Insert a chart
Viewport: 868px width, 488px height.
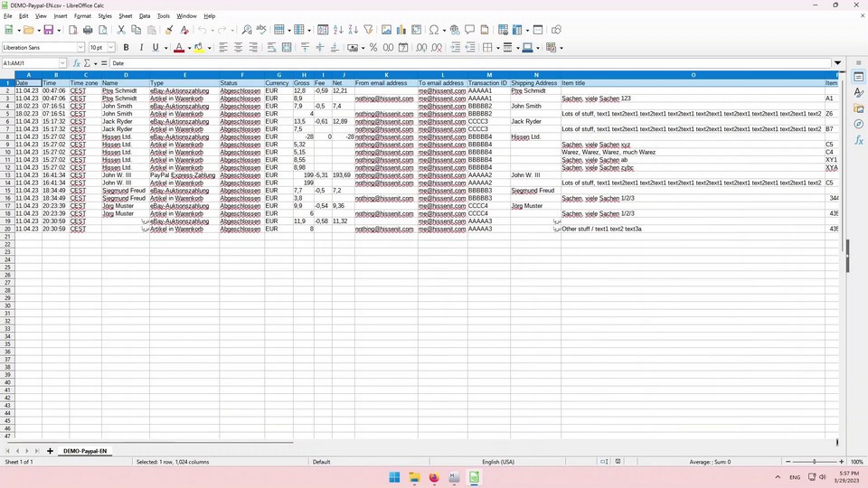(x=401, y=30)
